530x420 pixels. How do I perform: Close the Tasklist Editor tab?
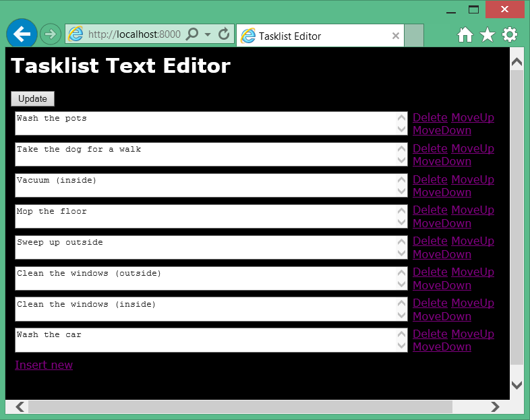pos(396,36)
